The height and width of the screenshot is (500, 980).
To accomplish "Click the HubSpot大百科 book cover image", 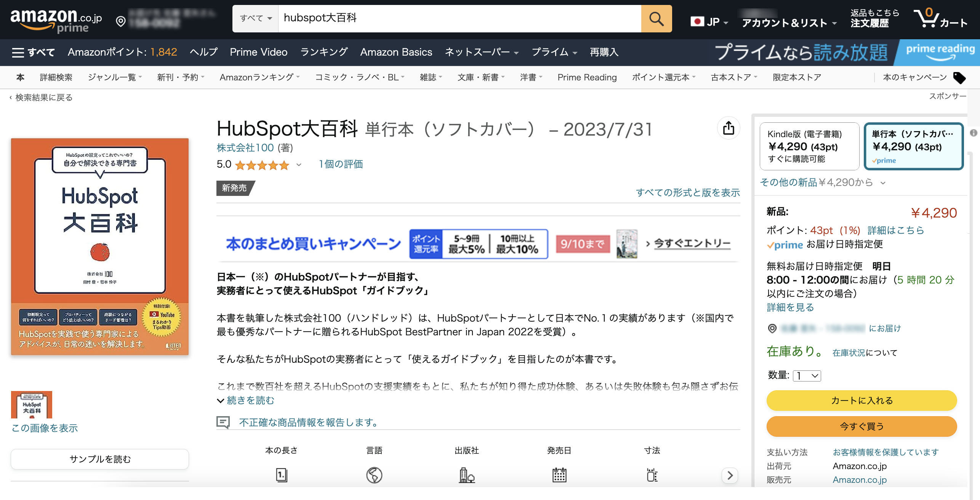I will point(100,247).
